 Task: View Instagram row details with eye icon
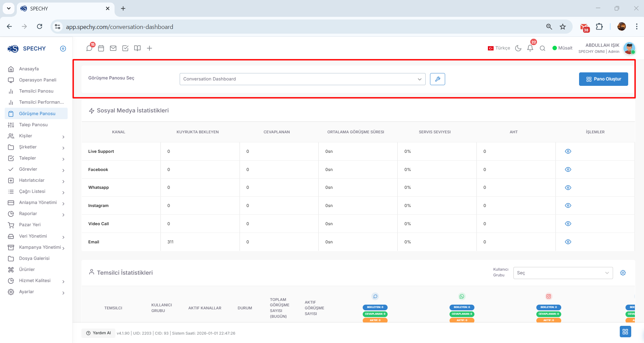(x=568, y=205)
